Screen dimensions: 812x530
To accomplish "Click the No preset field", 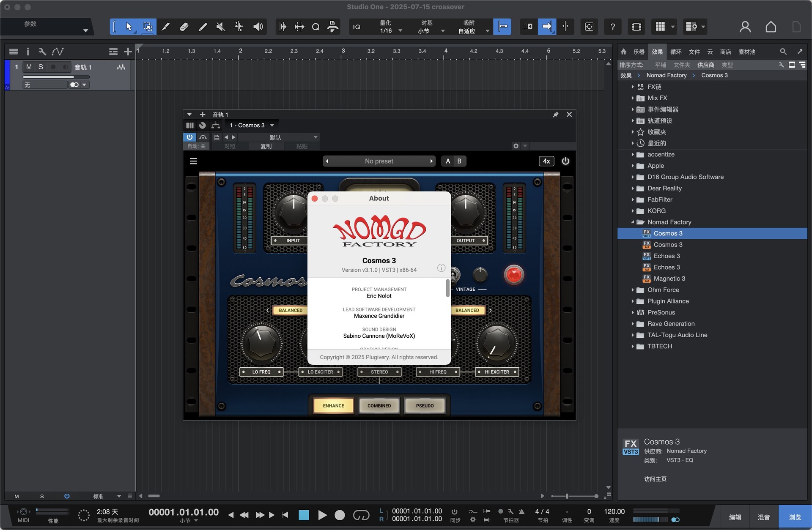I will 379,161.
